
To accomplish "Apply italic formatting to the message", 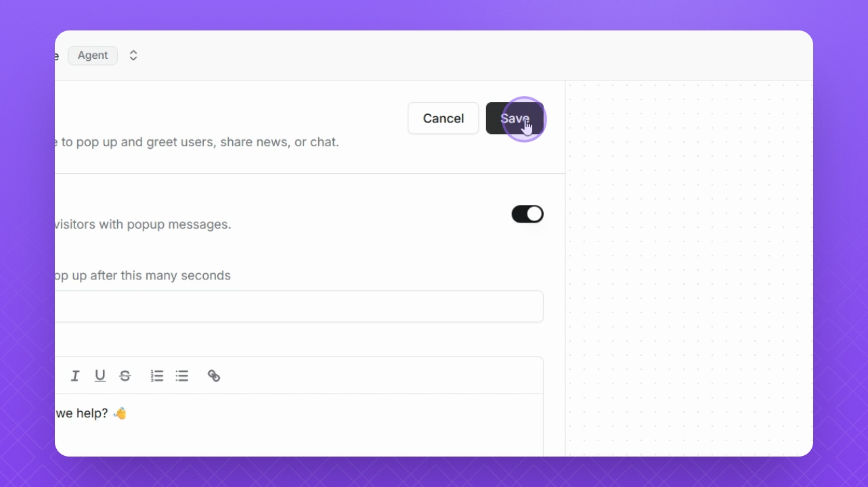I will point(75,375).
